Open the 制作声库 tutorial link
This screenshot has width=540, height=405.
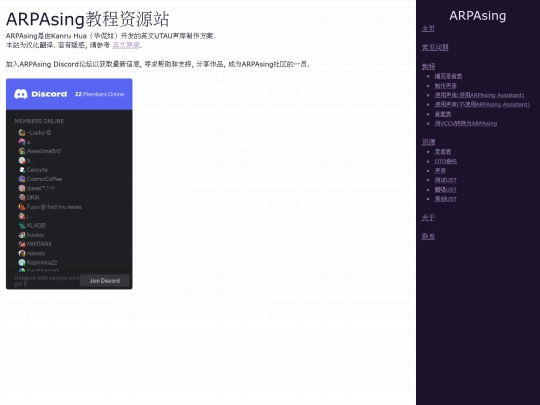(445, 86)
